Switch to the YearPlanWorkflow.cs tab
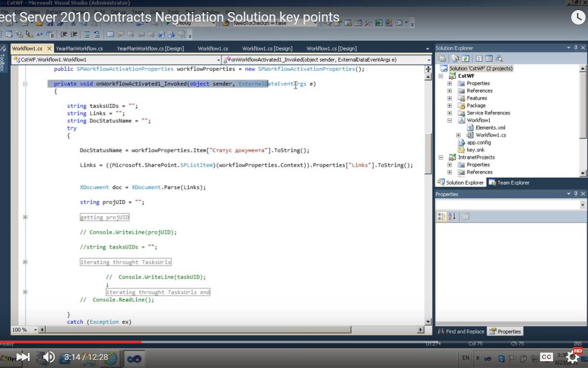588x368 pixels. 79,49
